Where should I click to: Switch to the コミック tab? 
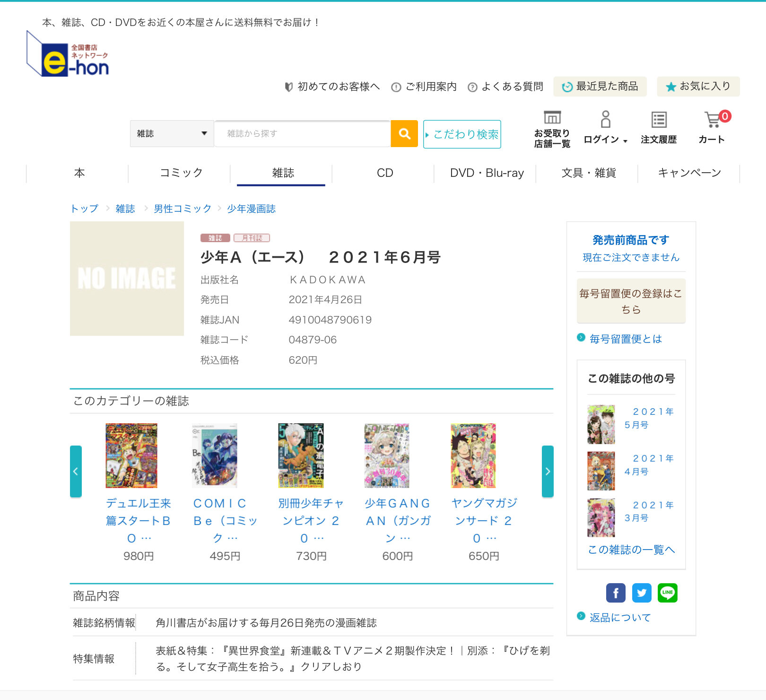tap(181, 173)
